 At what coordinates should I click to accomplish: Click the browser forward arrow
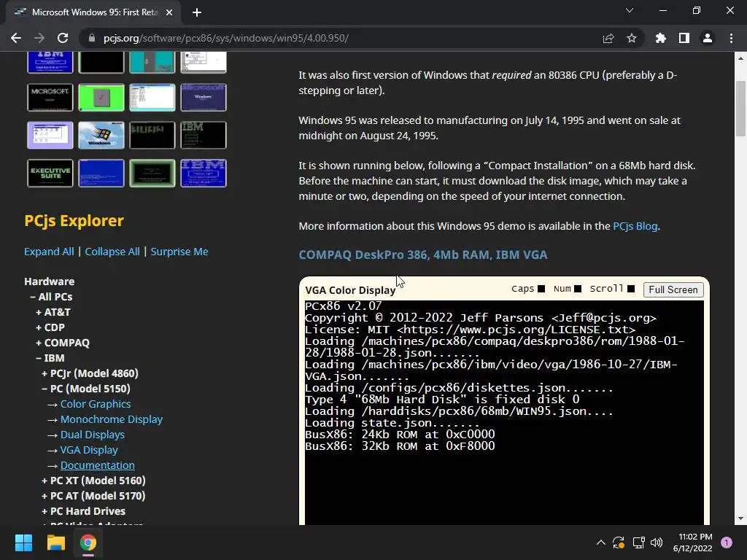tap(39, 38)
